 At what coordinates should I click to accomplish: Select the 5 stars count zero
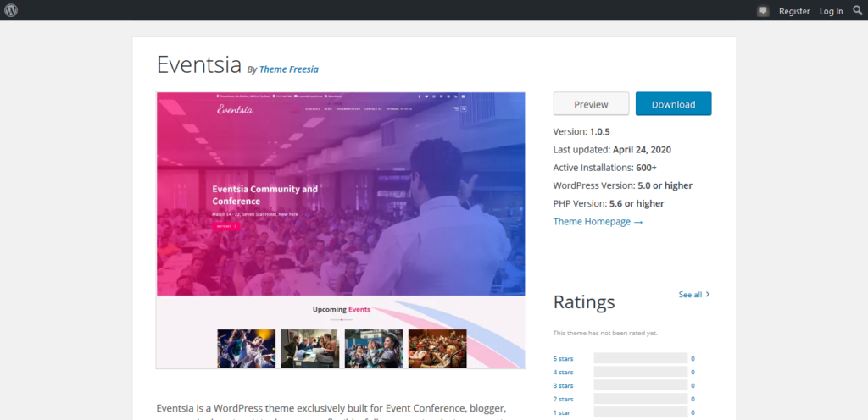pos(693,359)
